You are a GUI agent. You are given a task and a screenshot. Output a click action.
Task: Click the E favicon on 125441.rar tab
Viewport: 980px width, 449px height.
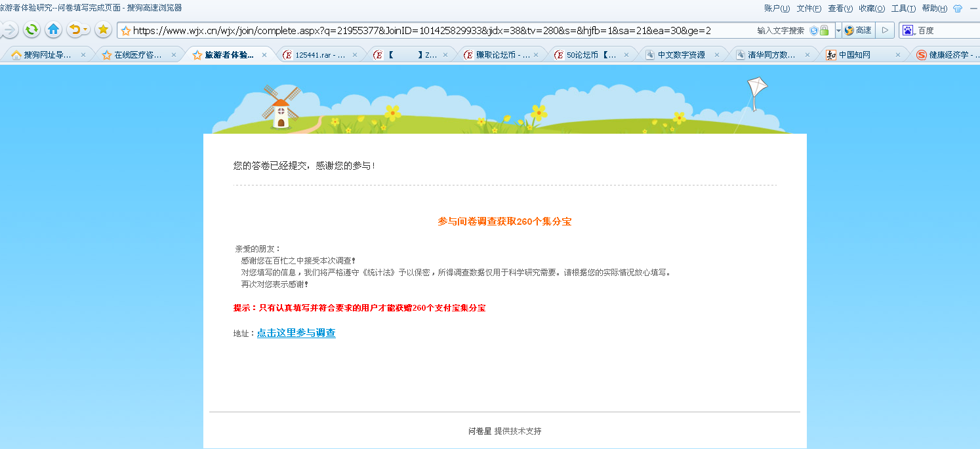[x=287, y=55]
